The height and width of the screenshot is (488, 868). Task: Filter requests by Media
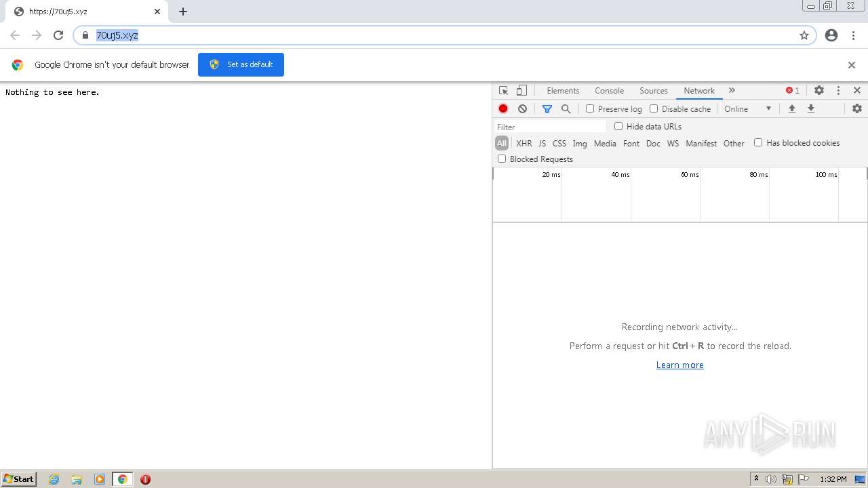point(605,143)
